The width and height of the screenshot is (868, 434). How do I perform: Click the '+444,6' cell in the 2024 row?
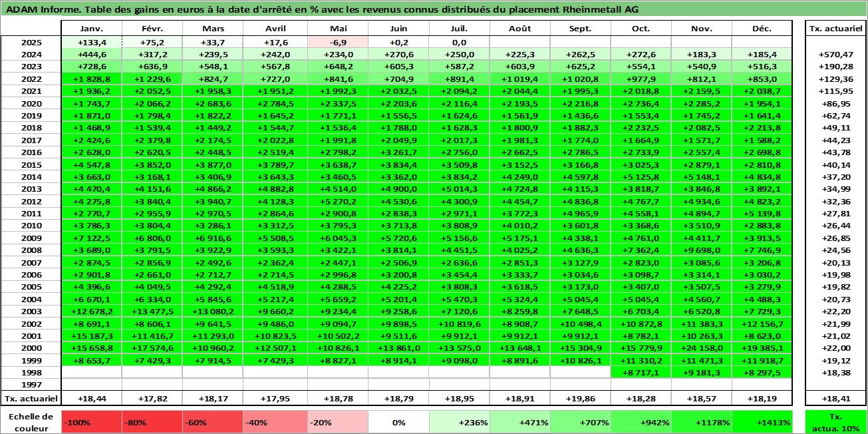91,55
